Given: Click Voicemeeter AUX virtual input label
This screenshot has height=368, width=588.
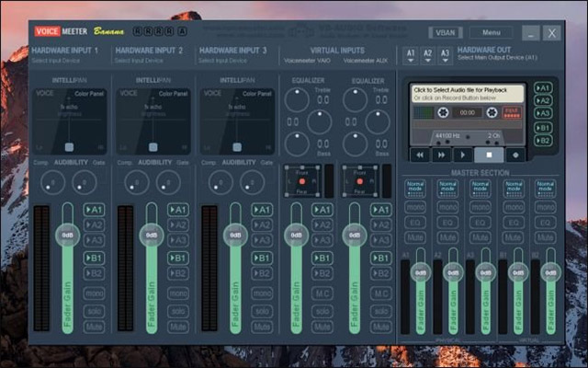Looking at the screenshot, I should coord(366,61).
